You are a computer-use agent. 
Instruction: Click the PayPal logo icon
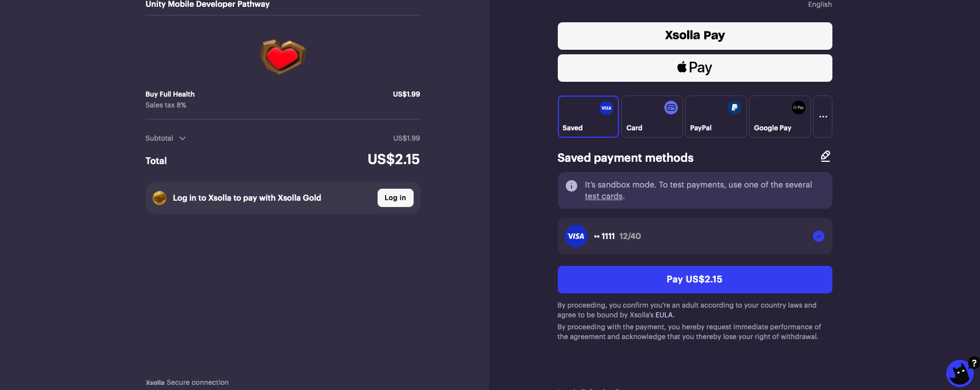pos(734,108)
